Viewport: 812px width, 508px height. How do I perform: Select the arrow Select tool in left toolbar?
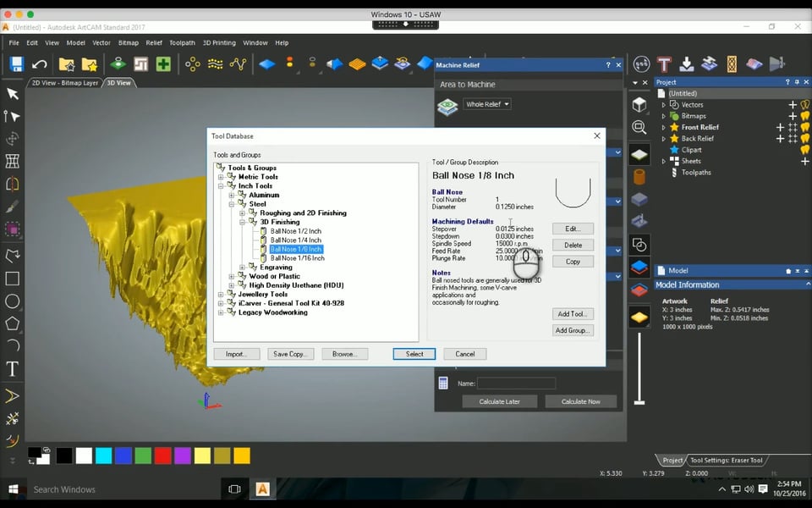point(13,94)
